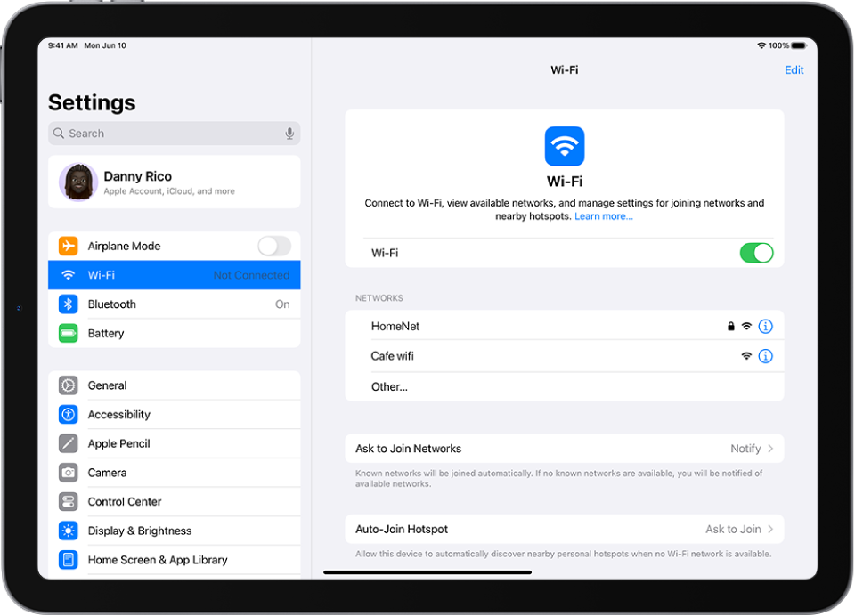The image size is (855, 616).
Task: Click the Bluetooth icon in sidebar
Action: pyautogui.click(x=69, y=304)
